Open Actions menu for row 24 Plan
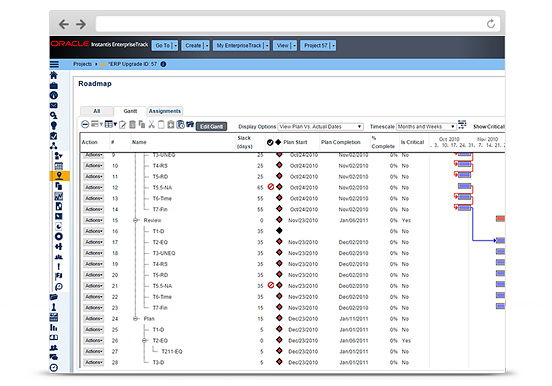The width and height of the screenshot is (552, 386). [94, 319]
